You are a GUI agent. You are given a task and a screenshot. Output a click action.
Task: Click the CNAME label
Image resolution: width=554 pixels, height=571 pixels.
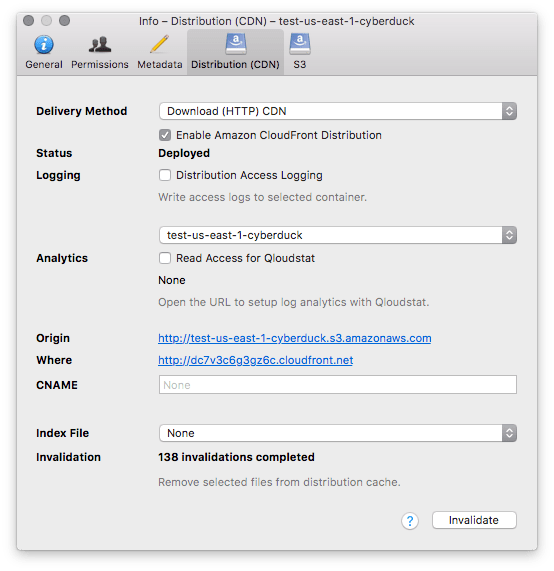57,385
